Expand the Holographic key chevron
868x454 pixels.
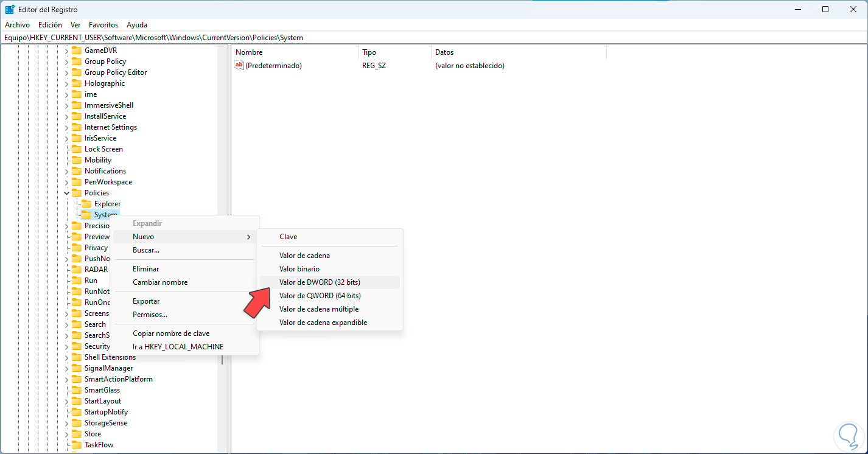(x=67, y=83)
